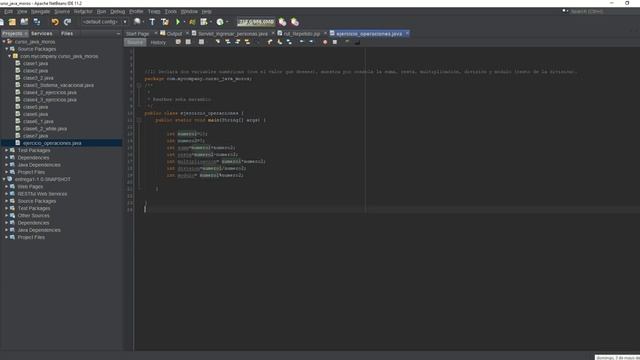The height and width of the screenshot is (360, 640).
Task: Click the date text in the status corner
Action: pyautogui.click(x=618, y=358)
